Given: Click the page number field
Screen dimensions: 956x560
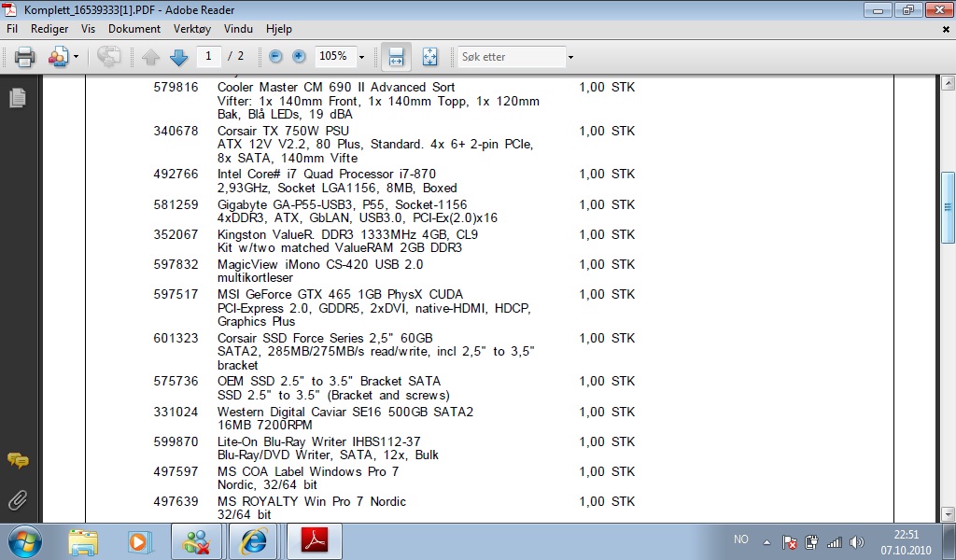Looking at the screenshot, I should click(x=208, y=56).
